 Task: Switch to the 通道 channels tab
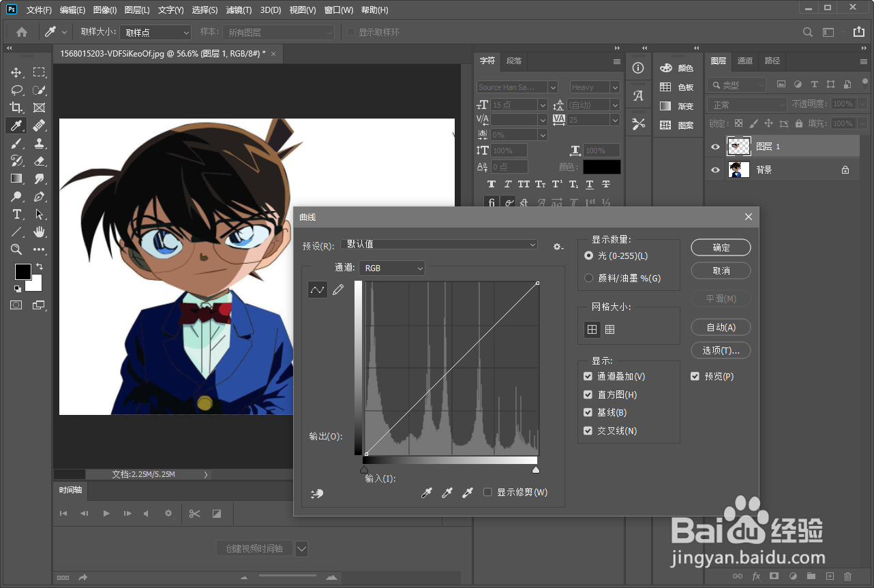coord(745,61)
